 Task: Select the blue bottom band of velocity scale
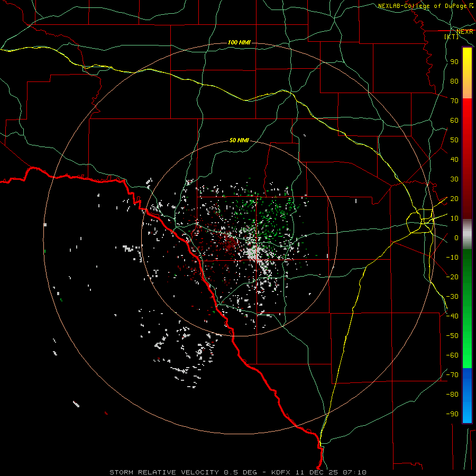(467, 396)
